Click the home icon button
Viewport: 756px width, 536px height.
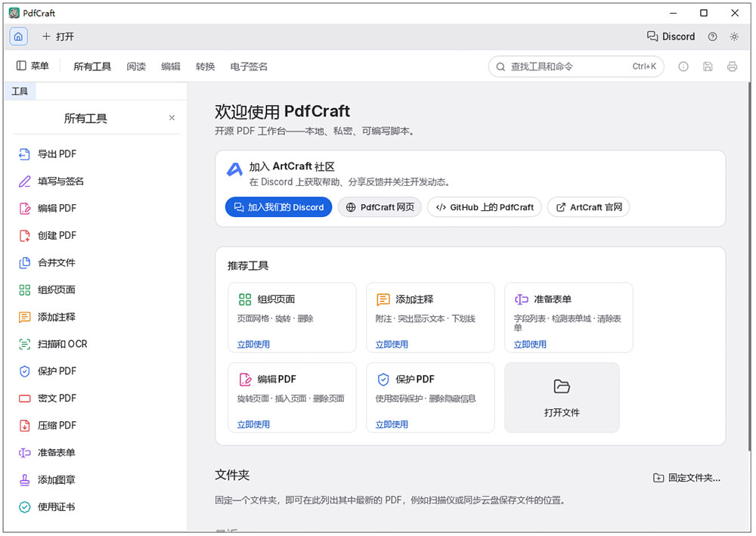(18, 36)
